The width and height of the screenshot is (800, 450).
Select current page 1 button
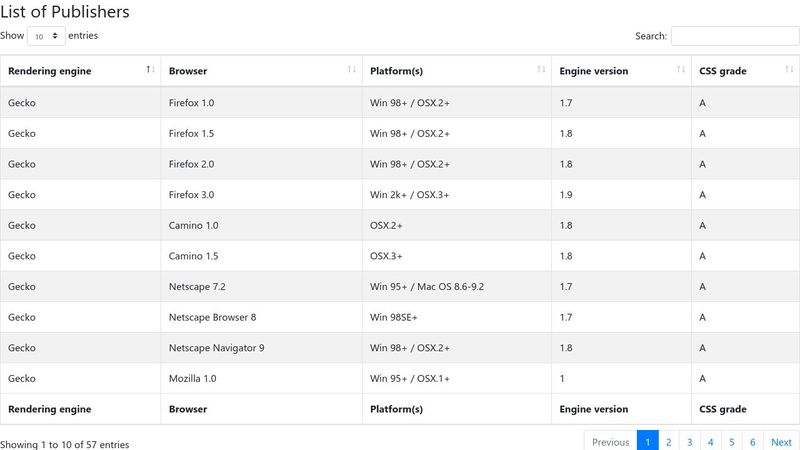point(647,442)
